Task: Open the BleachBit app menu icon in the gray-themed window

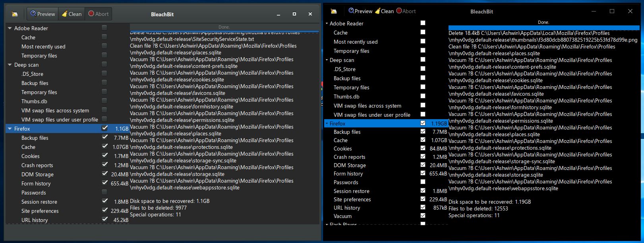Action: click(15, 14)
